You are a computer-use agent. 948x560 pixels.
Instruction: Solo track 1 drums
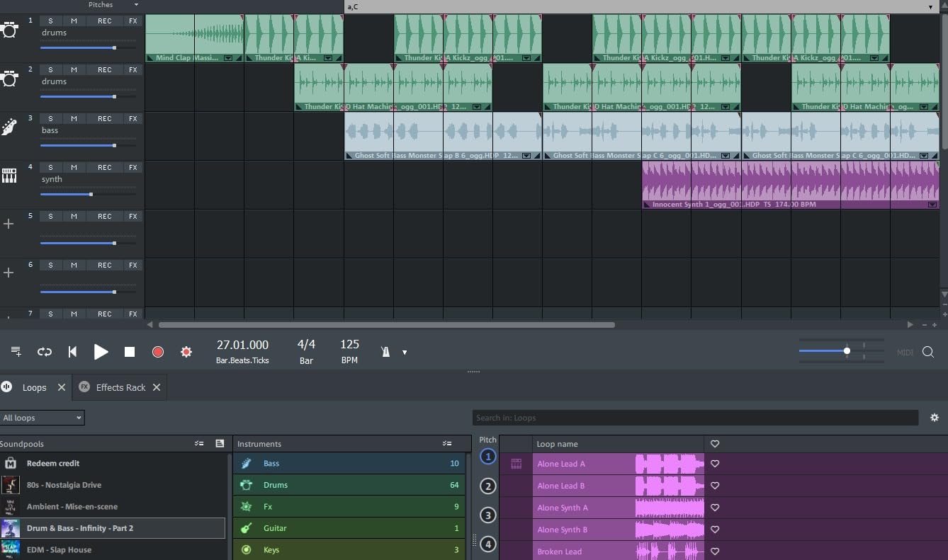(x=50, y=21)
